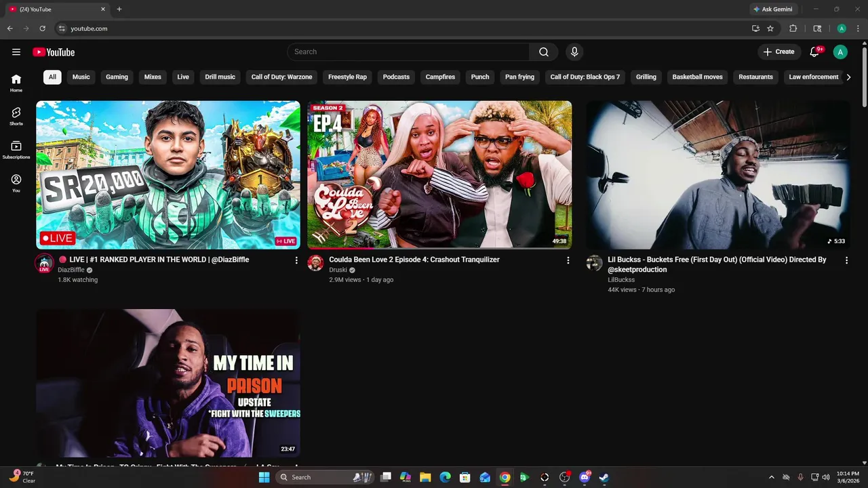Click the YouTube search input field
This screenshot has width=868, height=488.
point(408,52)
